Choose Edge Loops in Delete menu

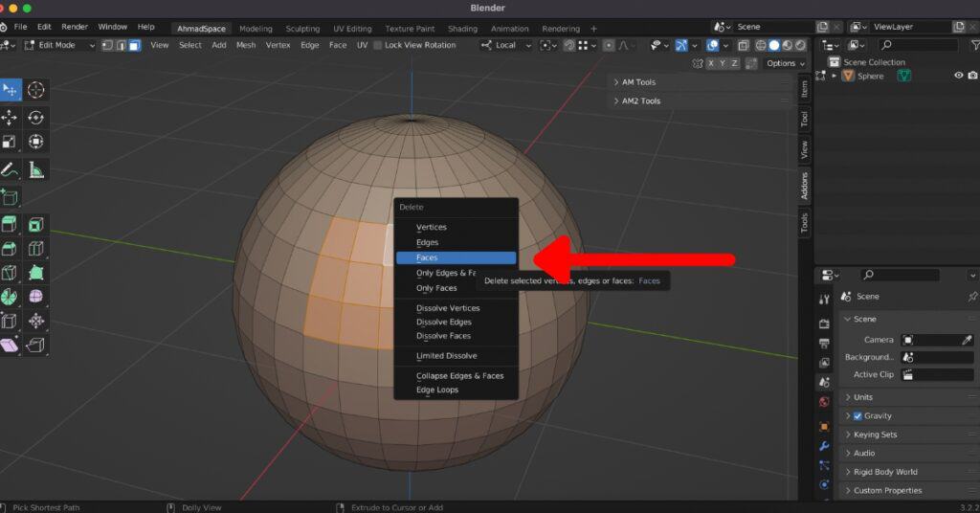coord(457,390)
